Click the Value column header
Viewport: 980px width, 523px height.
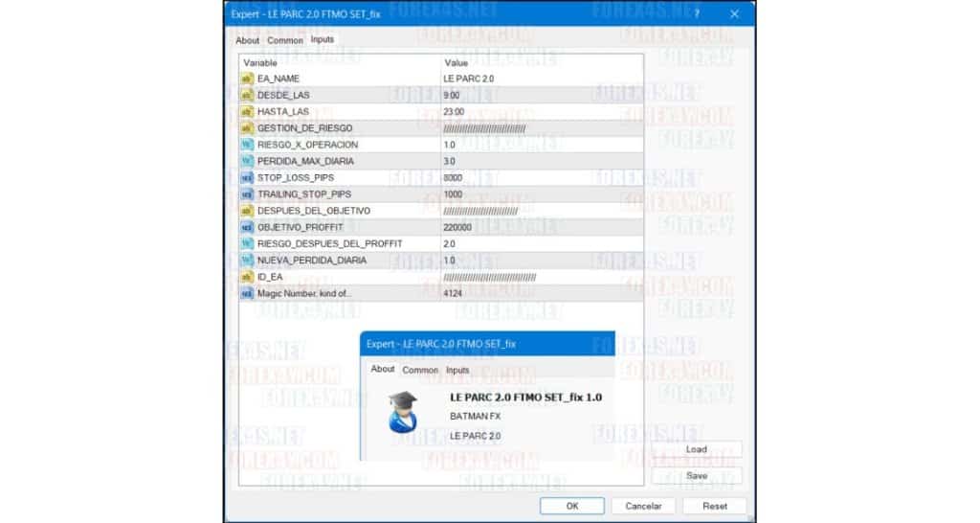457,62
